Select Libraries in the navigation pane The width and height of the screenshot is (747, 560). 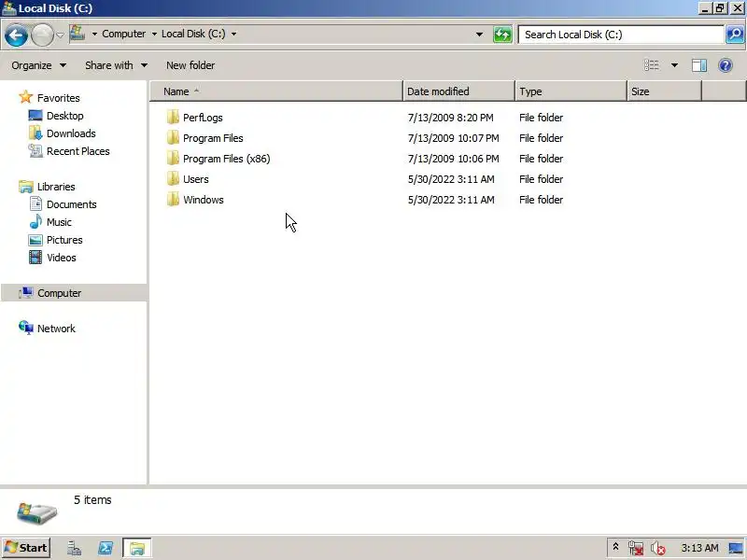tap(56, 187)
